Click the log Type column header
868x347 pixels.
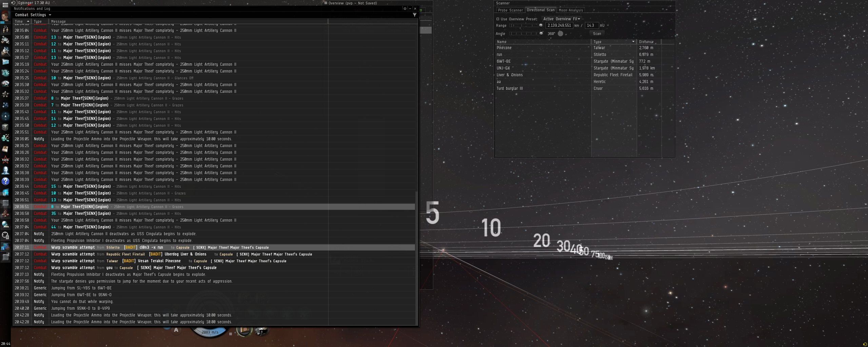[x=40, y=21]
